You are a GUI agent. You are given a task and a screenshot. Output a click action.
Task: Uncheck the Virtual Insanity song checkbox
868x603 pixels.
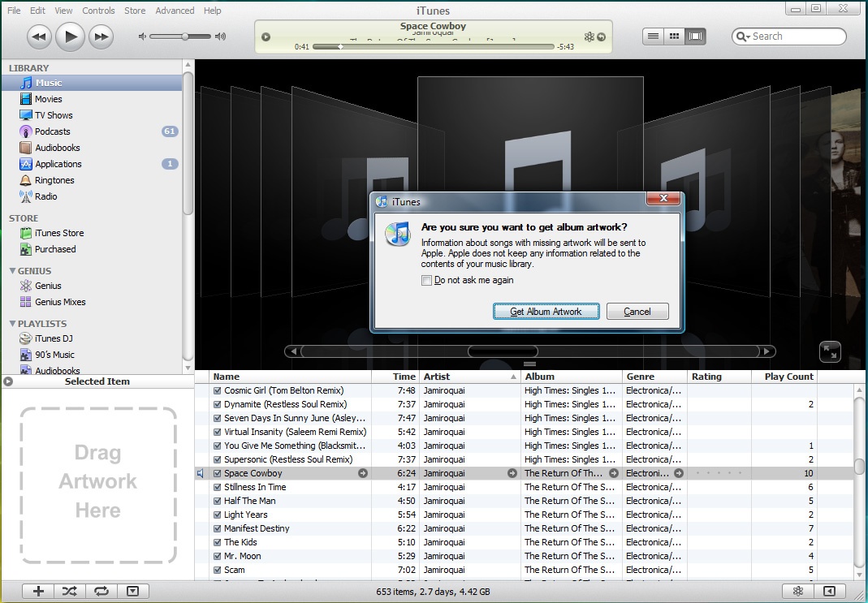[x=218, y=432]
